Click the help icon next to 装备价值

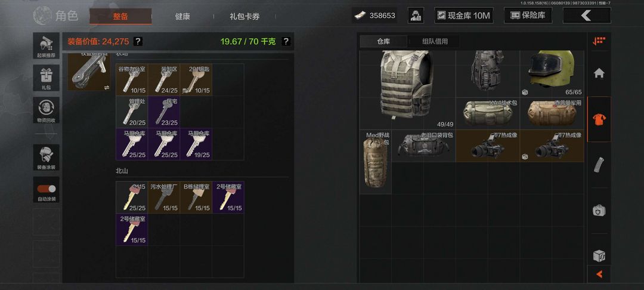(x=138, y=41)
